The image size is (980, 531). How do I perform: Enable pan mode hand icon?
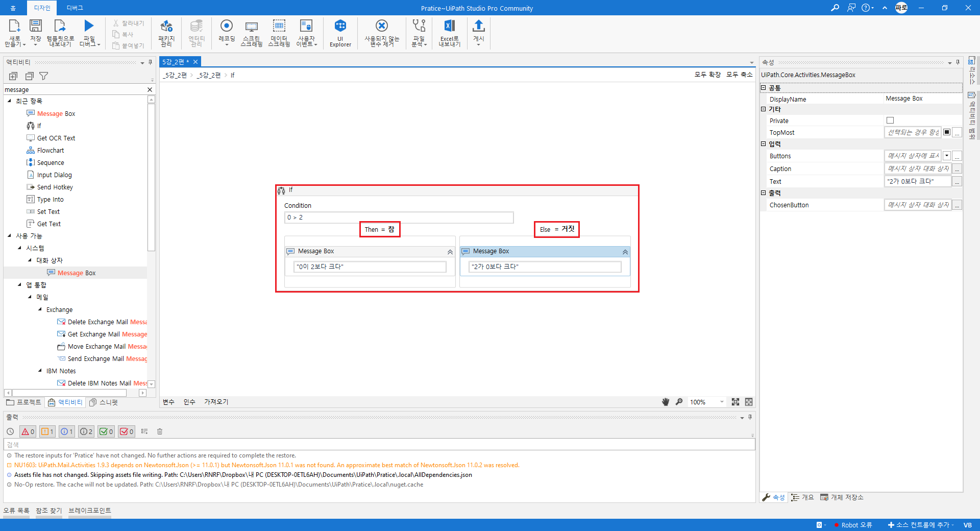click(x=666, y=402)
